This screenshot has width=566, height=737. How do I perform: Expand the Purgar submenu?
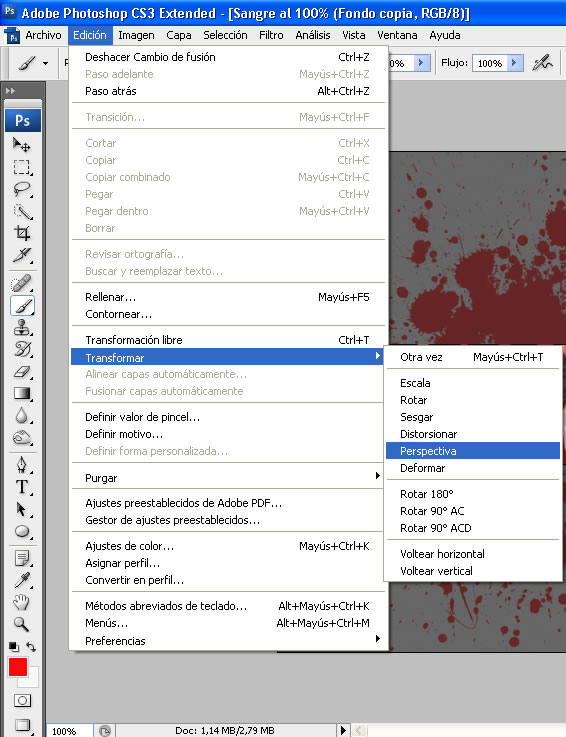[377, 476]
